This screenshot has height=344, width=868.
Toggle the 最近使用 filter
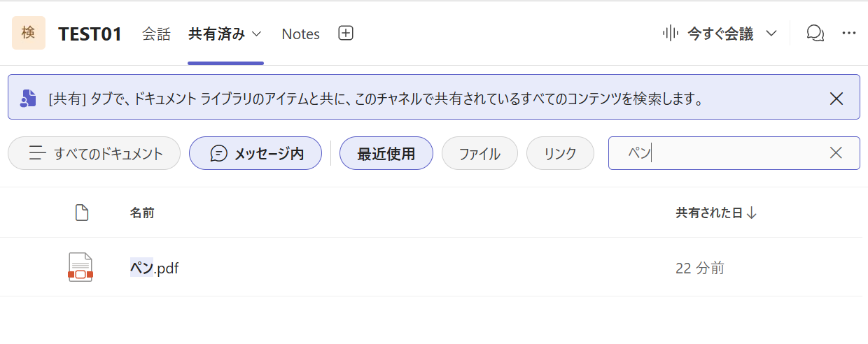pyautogui.click(x=386, y=153)
